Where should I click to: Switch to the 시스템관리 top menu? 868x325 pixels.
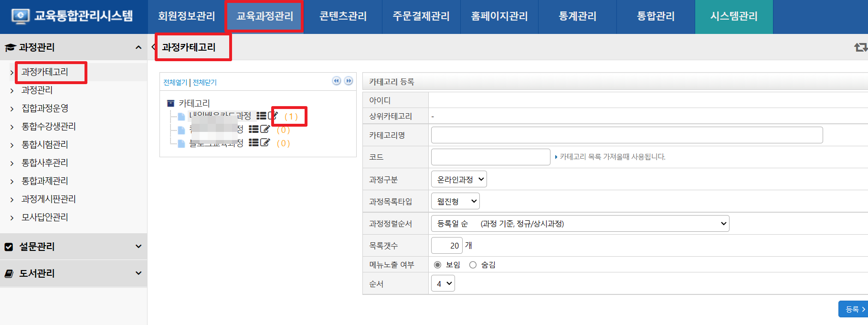tap(733, 16)
